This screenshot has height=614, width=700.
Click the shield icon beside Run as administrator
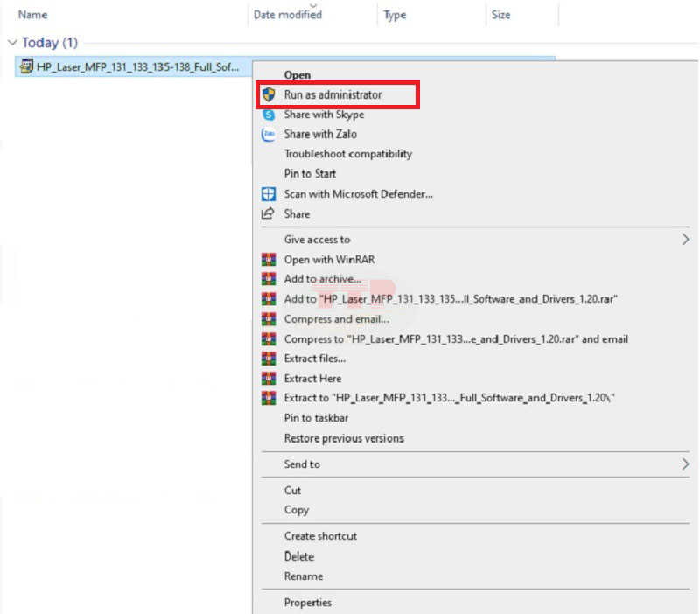pyautogui.click(x=269, y=94)
